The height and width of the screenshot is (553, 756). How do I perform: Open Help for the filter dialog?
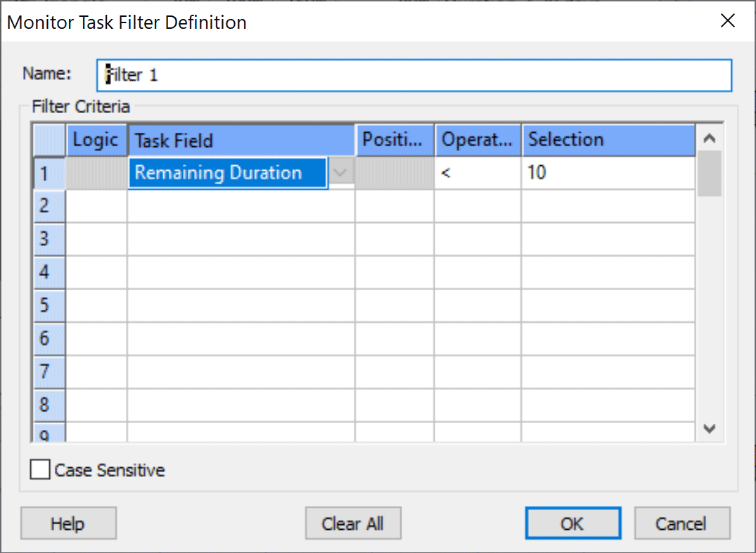pos(68,523)
